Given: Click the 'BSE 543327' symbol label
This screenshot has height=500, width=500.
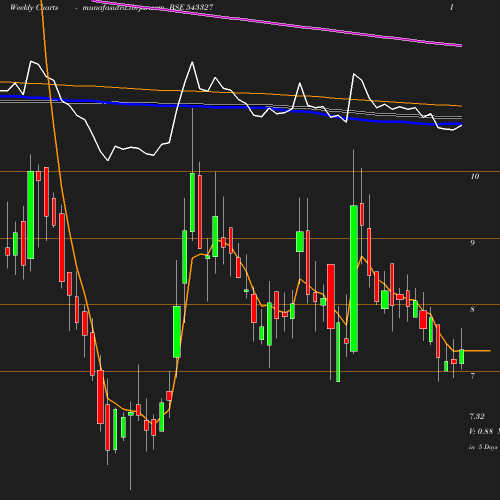Looking at the screenshot, I should pos(191,7).
